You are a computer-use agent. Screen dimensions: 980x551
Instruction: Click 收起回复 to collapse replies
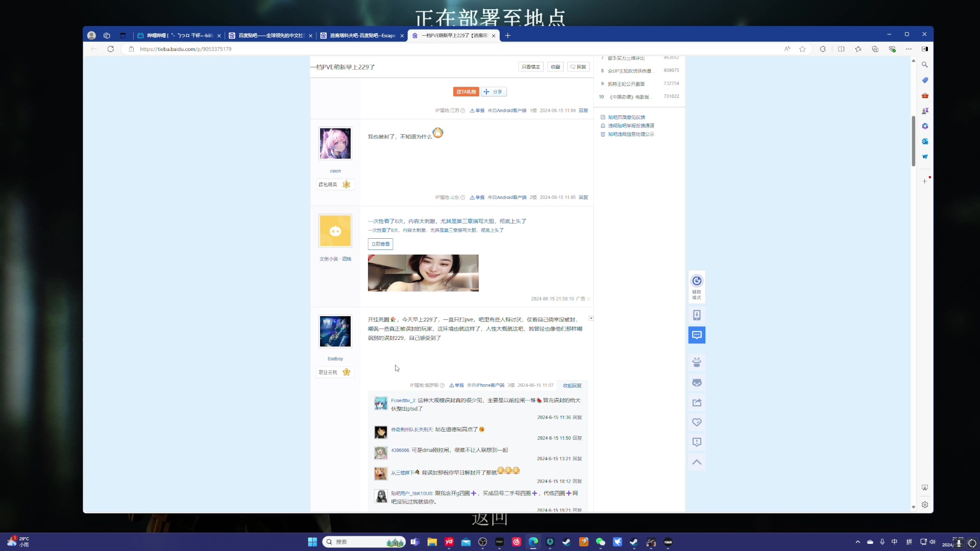(x=572, y=386)
